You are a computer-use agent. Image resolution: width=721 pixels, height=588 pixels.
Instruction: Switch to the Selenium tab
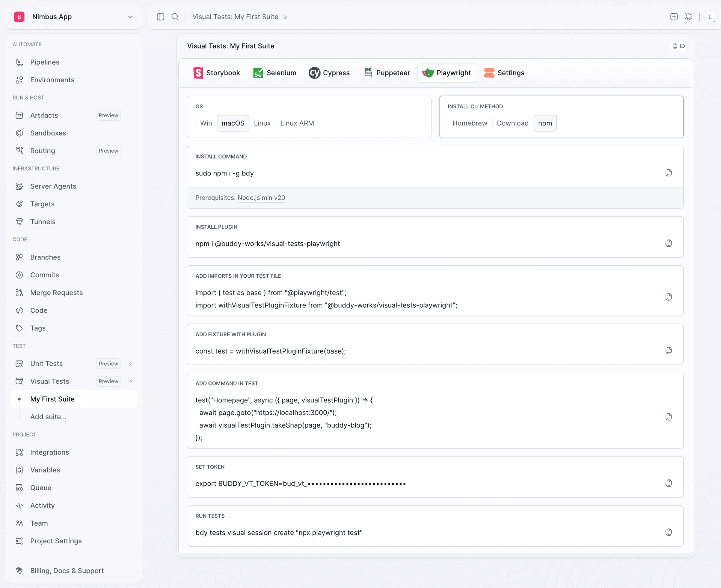(275, 73)
